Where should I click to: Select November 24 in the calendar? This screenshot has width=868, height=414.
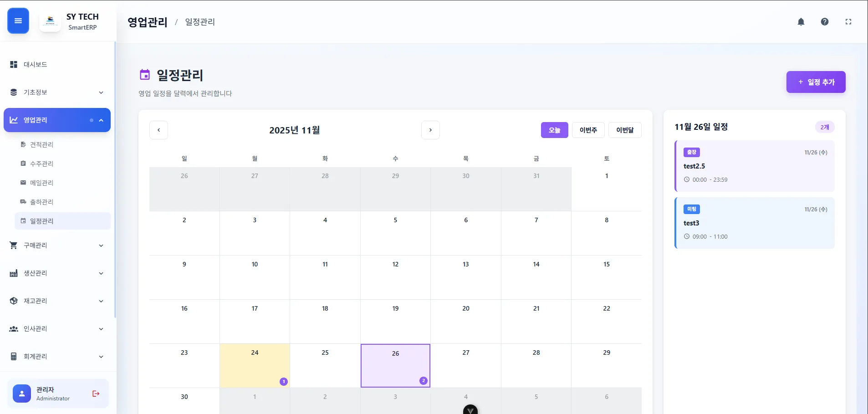pos(255,366)
